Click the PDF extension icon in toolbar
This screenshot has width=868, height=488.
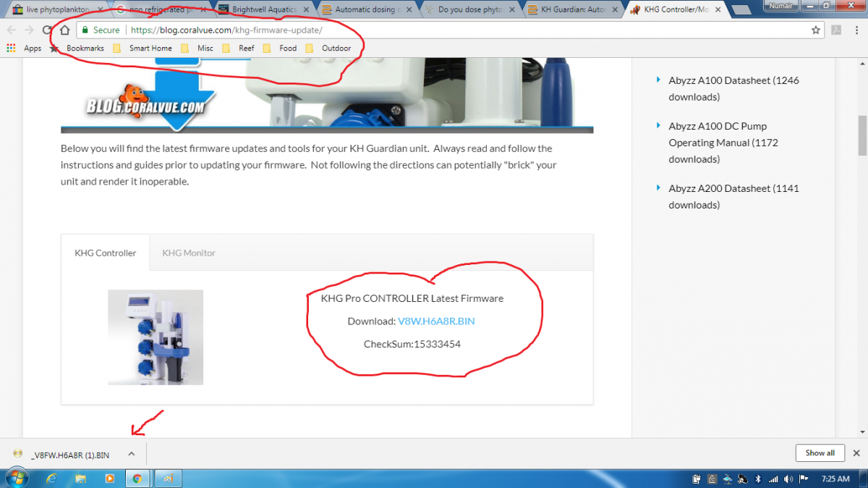[836, 30]
